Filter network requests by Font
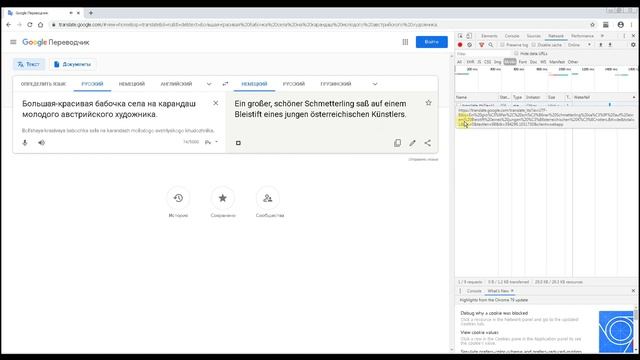The image size is (640, 360). [522, 62]
